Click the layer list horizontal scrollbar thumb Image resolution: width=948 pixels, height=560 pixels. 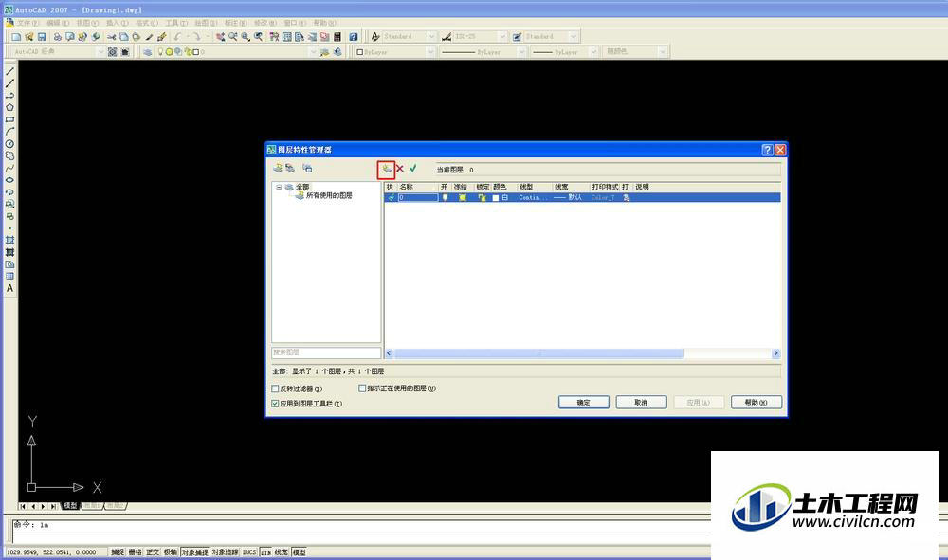pyautogui.click(x=538, y=353)
